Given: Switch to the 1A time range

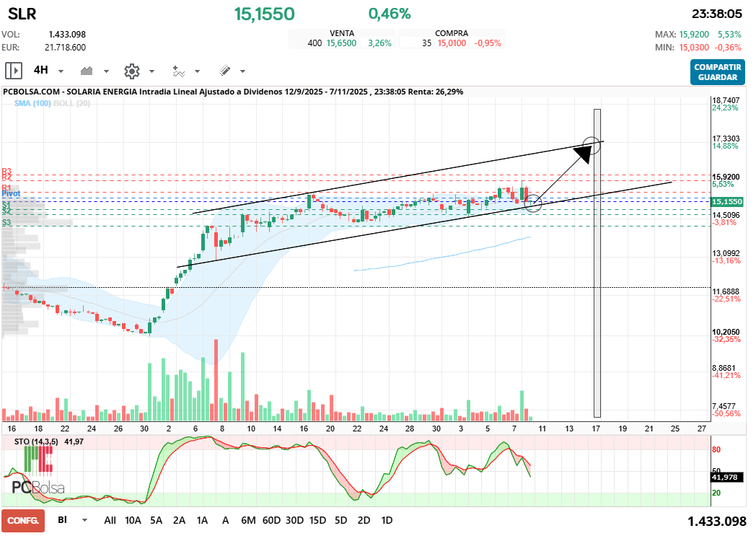Looking at the screenshot, I should (202, 520).
